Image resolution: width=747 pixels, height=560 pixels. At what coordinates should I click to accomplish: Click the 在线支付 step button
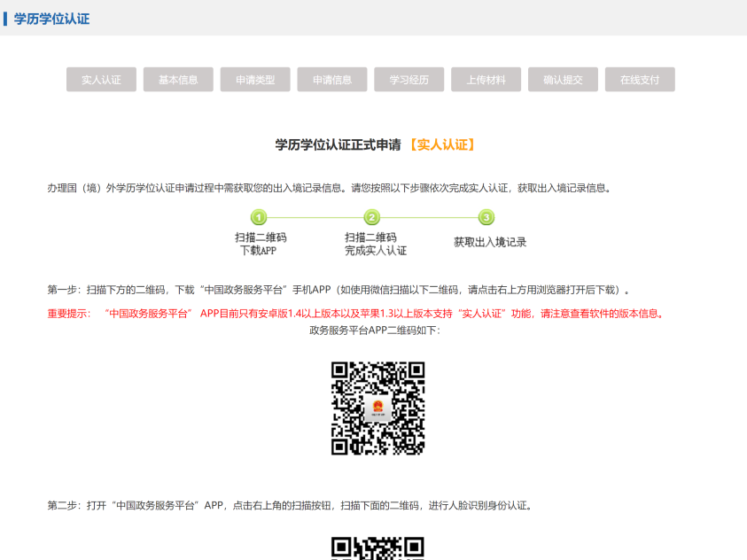(x=640, y=80)
